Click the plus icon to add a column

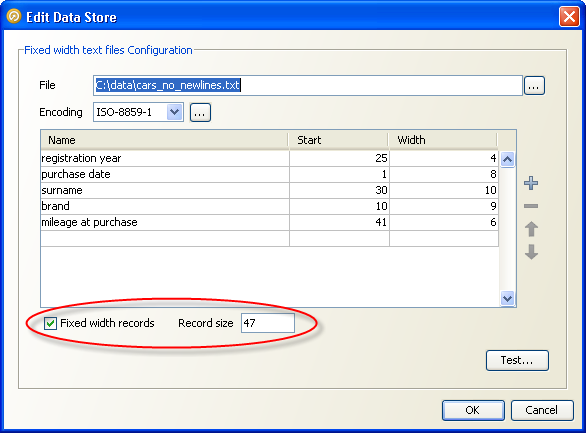[x=531, y=183]
